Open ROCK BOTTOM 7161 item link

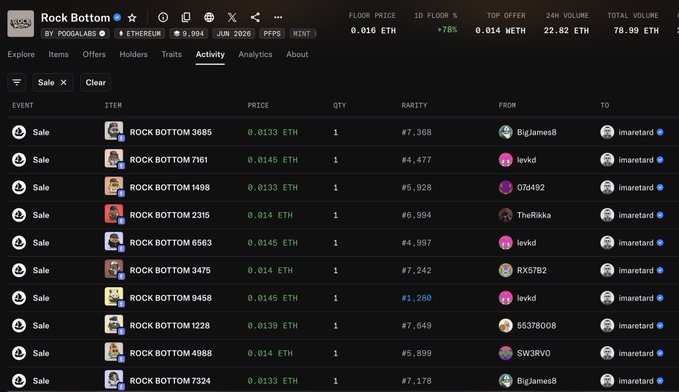point(168,160)
